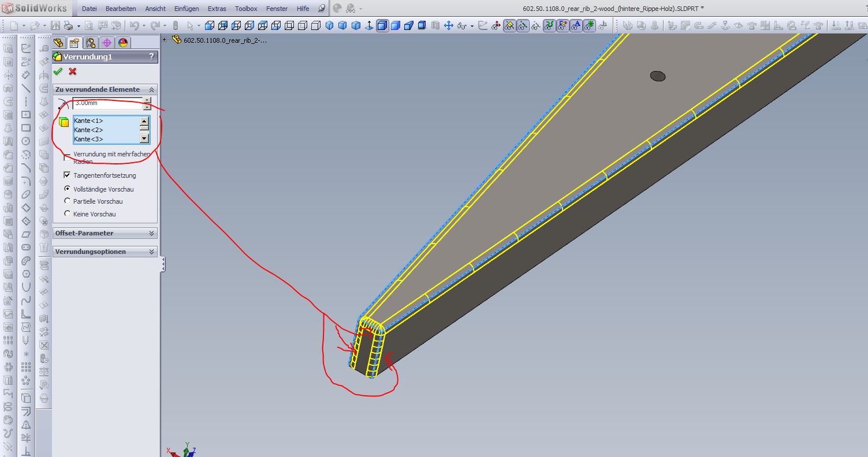
Task: Click the hide/show items glasses icon
Action: coord(462,25)
